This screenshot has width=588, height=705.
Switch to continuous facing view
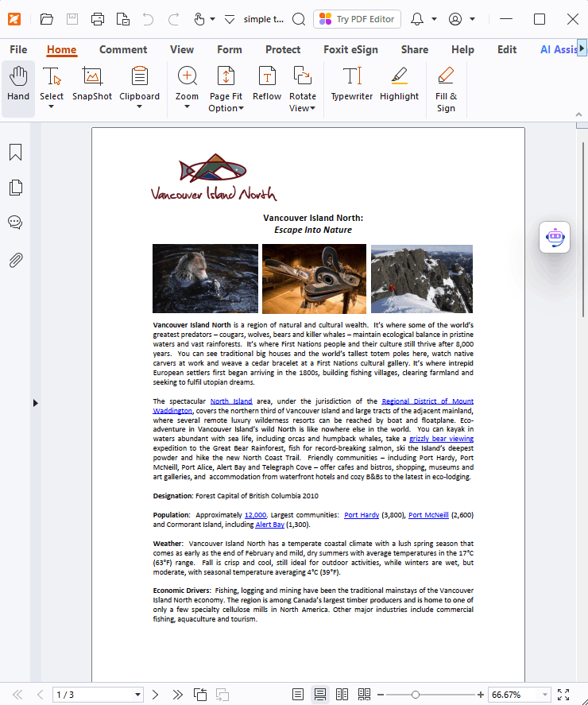pos(364,695)
